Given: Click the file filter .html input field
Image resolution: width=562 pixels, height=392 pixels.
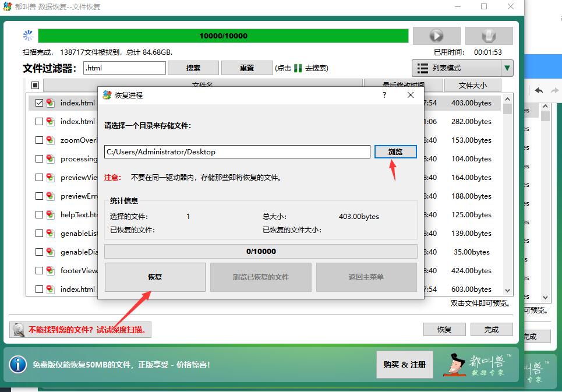Looking at the screenshot, I should [125, 68].
